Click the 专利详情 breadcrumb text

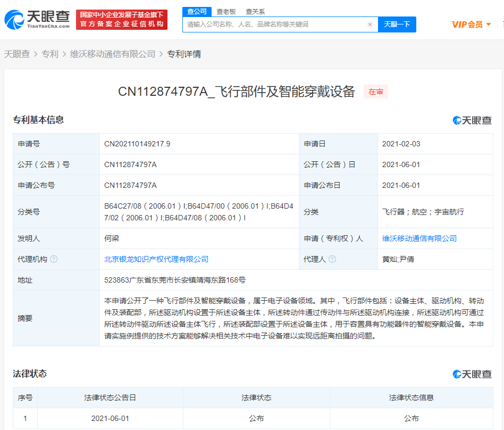[184, 54]
